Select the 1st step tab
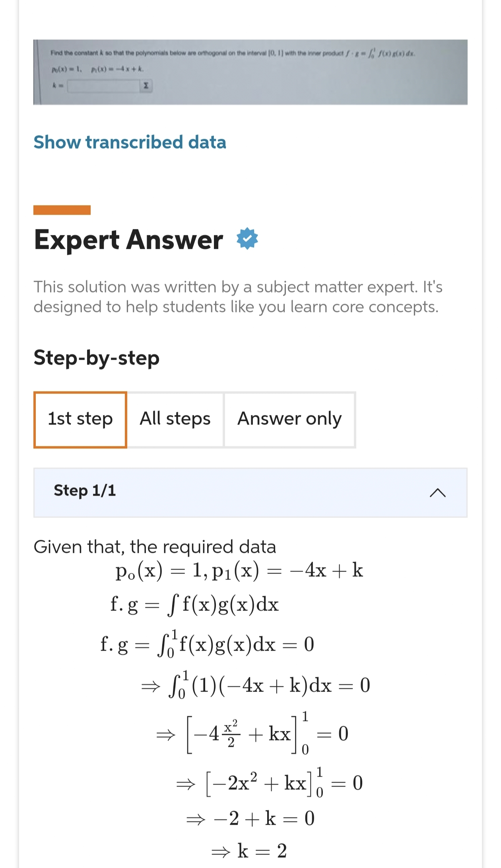Image resolution: width=501 pixels, height=868 pixels. pos(80,418)
